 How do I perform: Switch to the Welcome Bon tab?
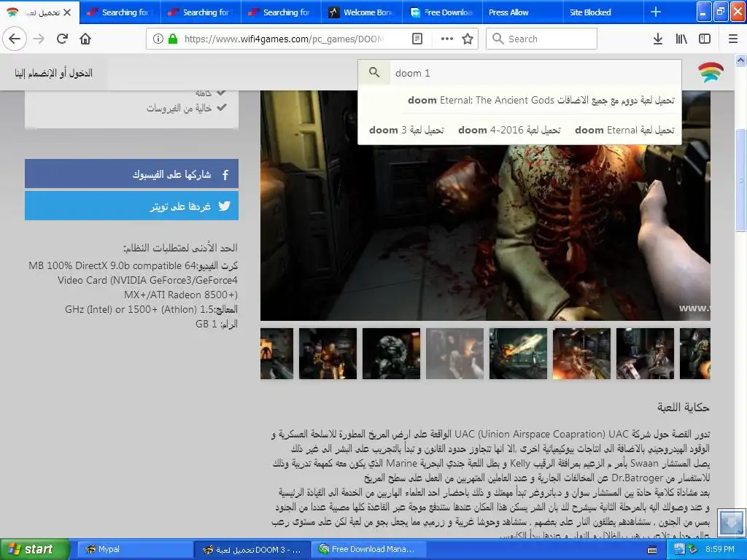coord(362,12)
